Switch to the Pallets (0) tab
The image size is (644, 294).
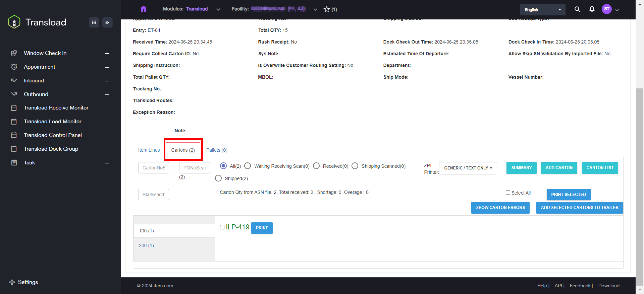[217, 150]
